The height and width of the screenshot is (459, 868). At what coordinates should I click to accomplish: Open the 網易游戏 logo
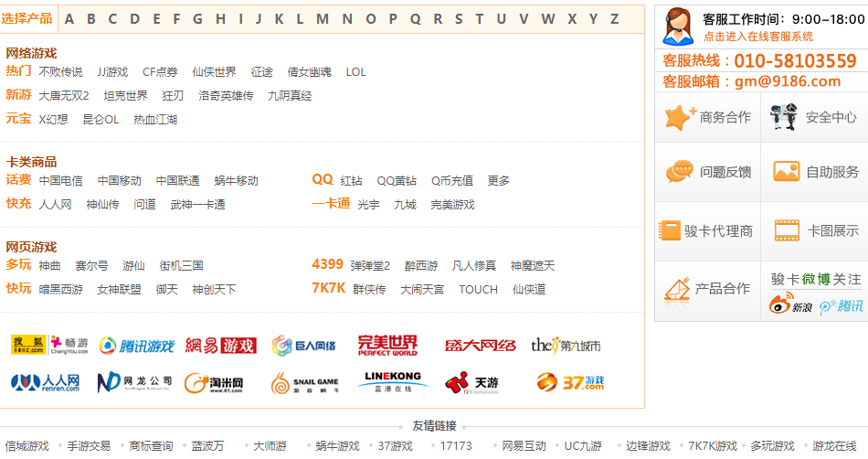(221, 346)
